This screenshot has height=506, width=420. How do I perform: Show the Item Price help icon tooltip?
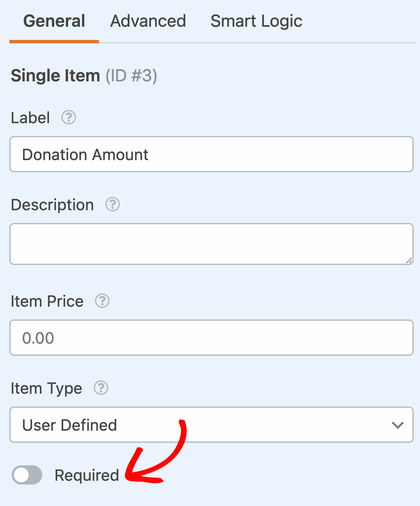[102, 301]
